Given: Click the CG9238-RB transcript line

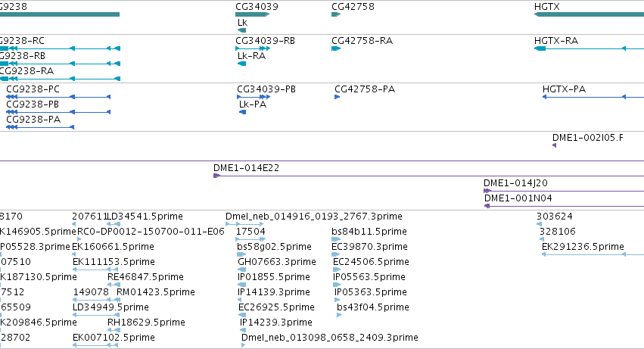Looking at the screenshot, I should point(60,64).
